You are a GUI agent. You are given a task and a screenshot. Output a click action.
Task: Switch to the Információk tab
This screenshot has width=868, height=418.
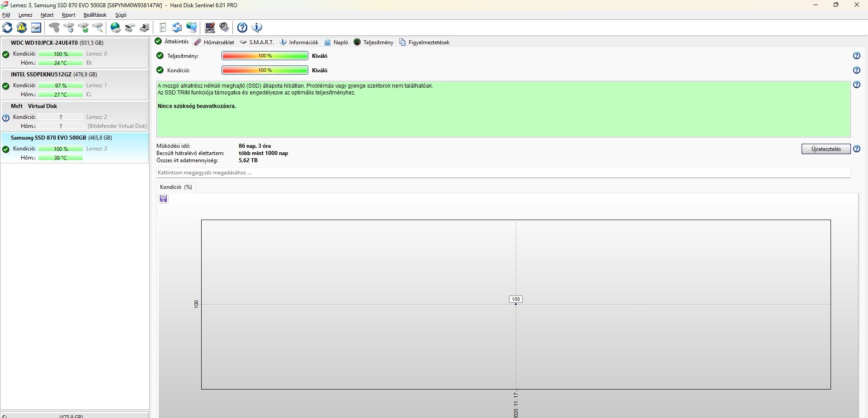[x=299, y=42]
